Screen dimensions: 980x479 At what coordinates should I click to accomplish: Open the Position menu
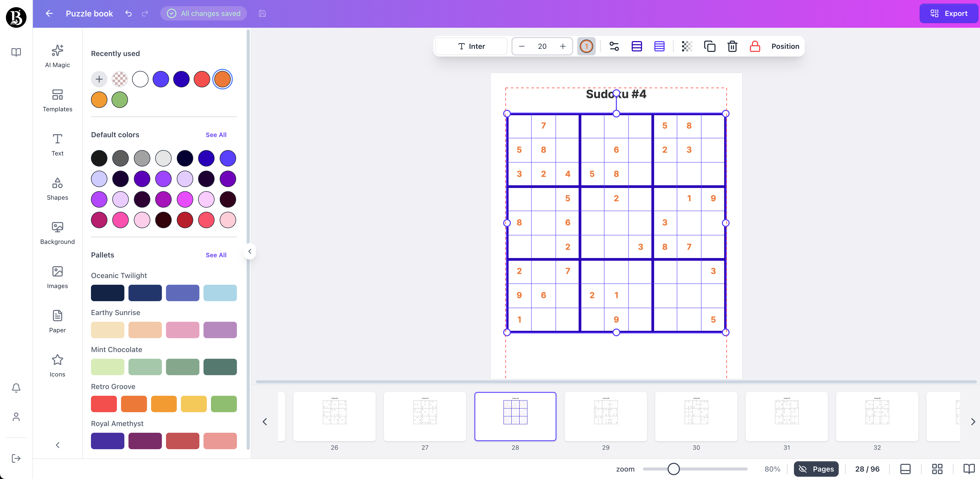785,46
